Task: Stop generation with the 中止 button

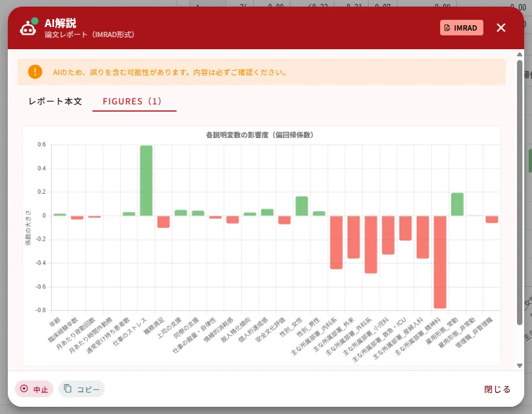Action: click(x=34, y=389)
